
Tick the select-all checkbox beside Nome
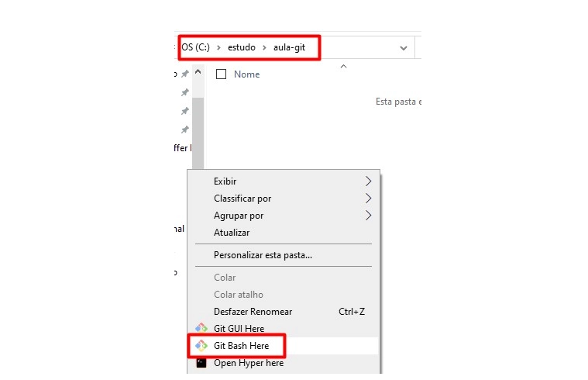tap(222, 74)
